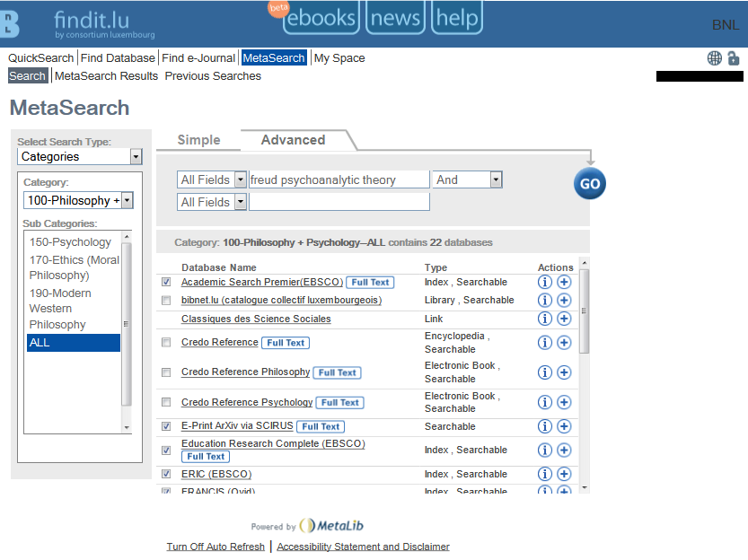Click Turn Off Auto Refresh link
This screenshot has height=560, width=748.
[216, 547]
